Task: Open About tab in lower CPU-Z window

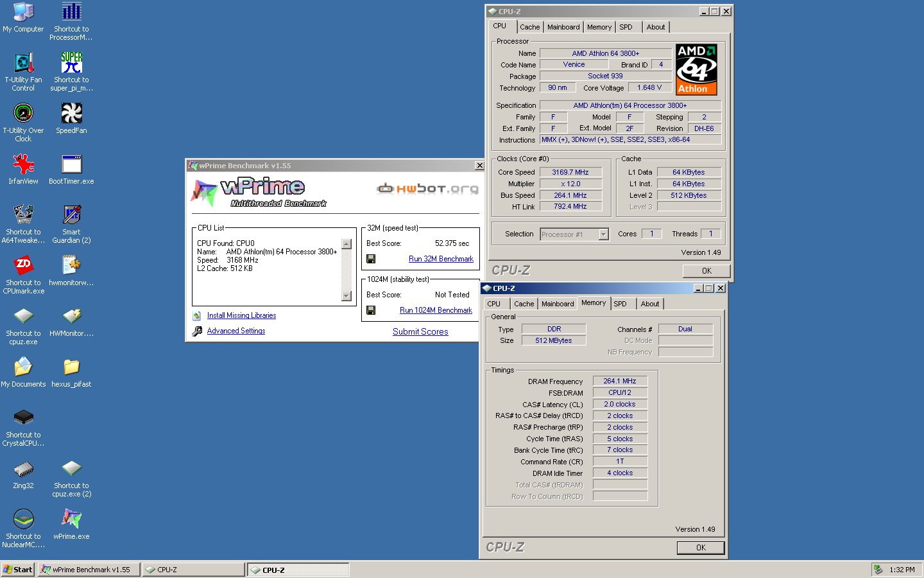Action: (x=650, y=304)
